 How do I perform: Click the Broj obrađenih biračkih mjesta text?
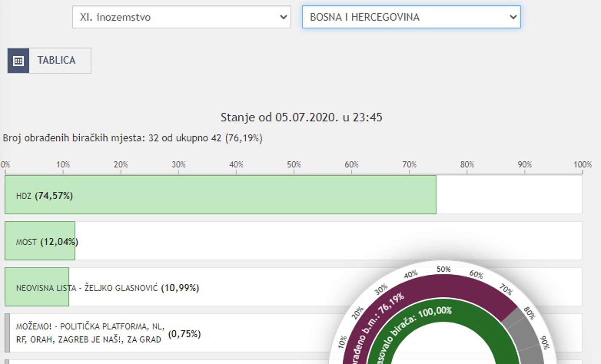132,138
